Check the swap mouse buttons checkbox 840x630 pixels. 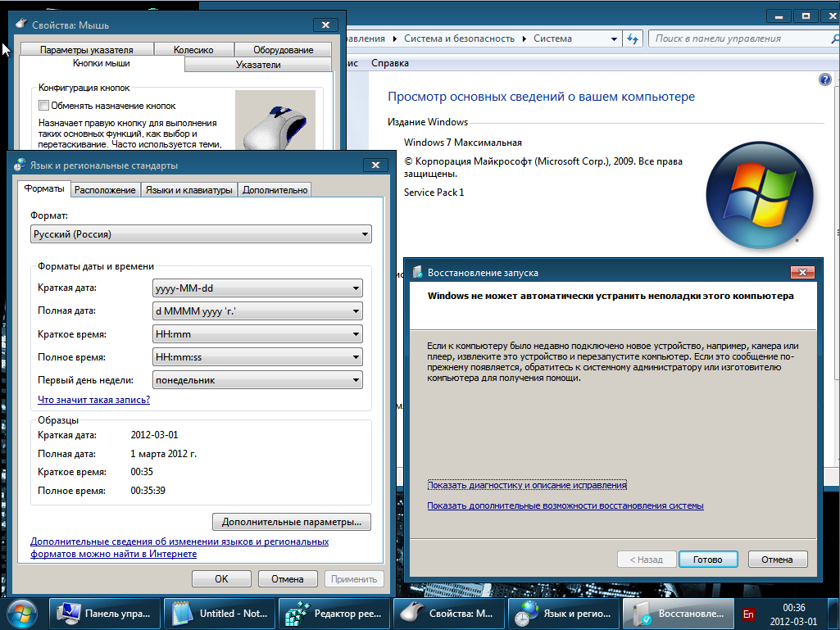click(44, 106)
